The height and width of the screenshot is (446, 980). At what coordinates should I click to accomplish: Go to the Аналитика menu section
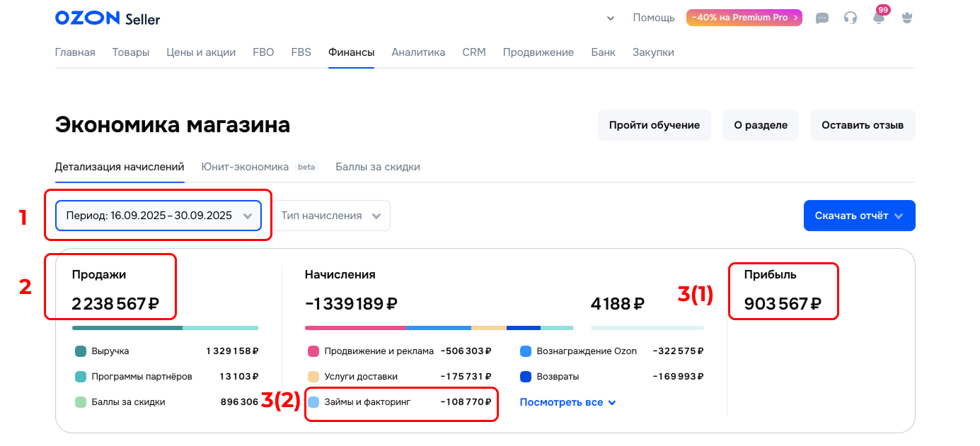tap(418, 52)
